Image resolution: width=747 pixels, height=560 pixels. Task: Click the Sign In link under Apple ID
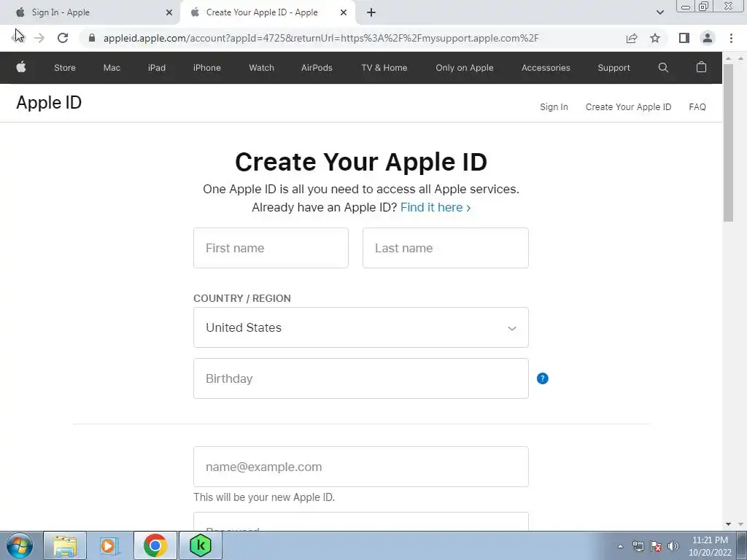[554, 107]
